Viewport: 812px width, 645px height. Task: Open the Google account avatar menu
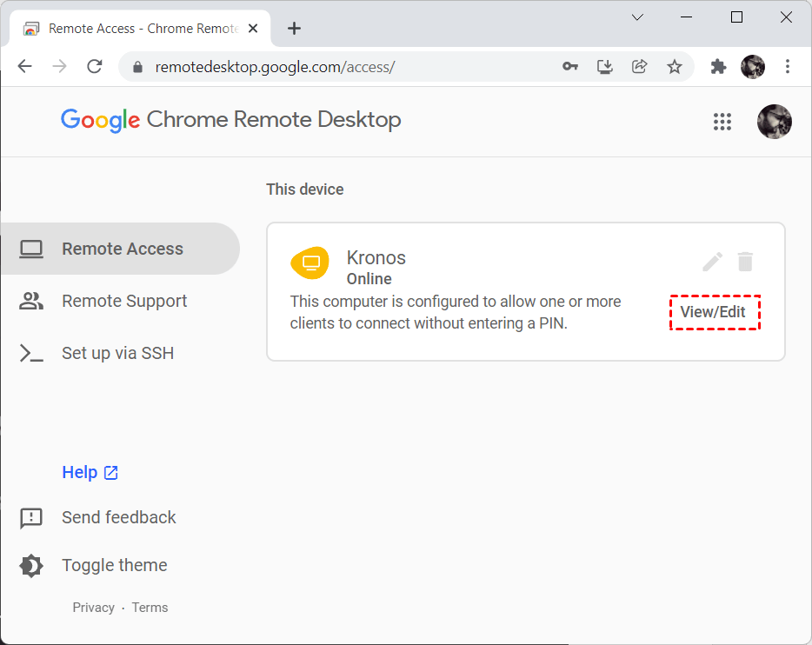[x=774, y=122]
